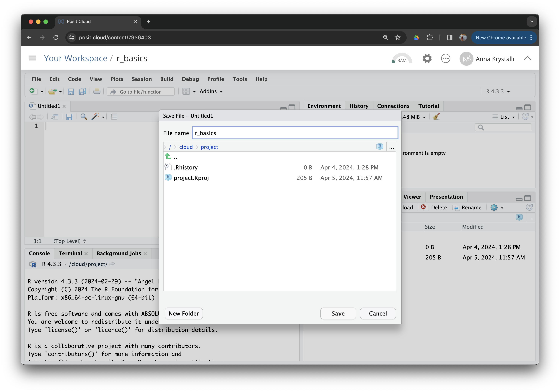Switch to the Viewer tab
560x392 pixels.
coord(412,197)
